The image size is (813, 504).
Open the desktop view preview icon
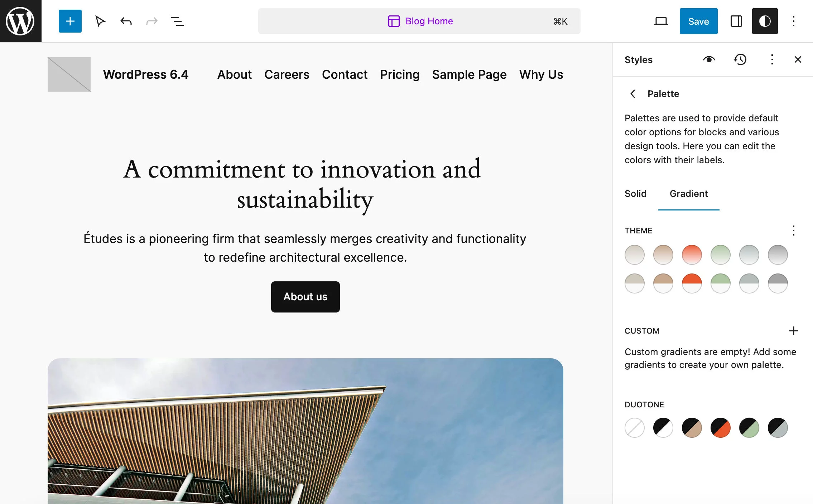pyautogui.click(x=661, y=21)
